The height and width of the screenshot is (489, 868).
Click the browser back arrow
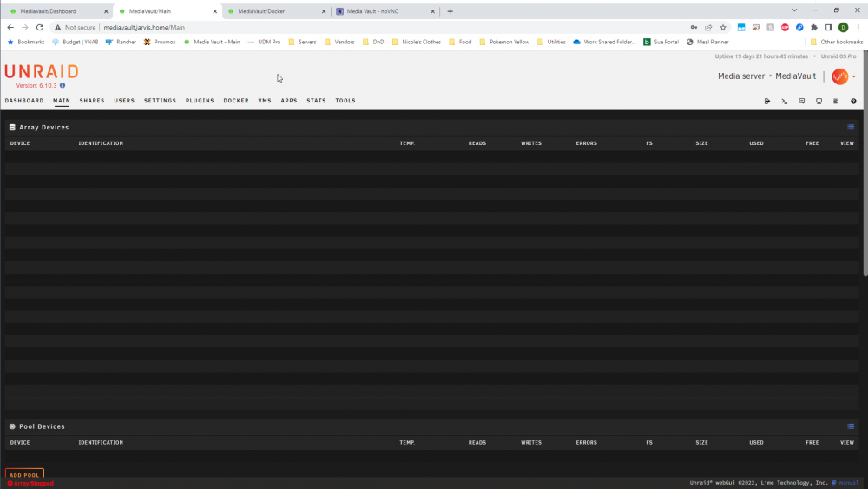click(x=10, y=27)
